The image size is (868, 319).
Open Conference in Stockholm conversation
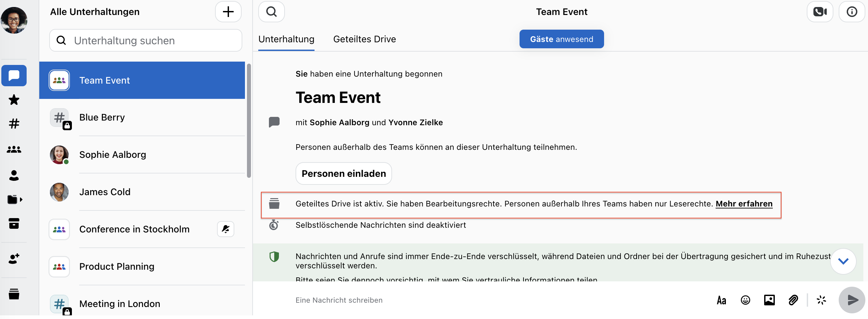142,229
